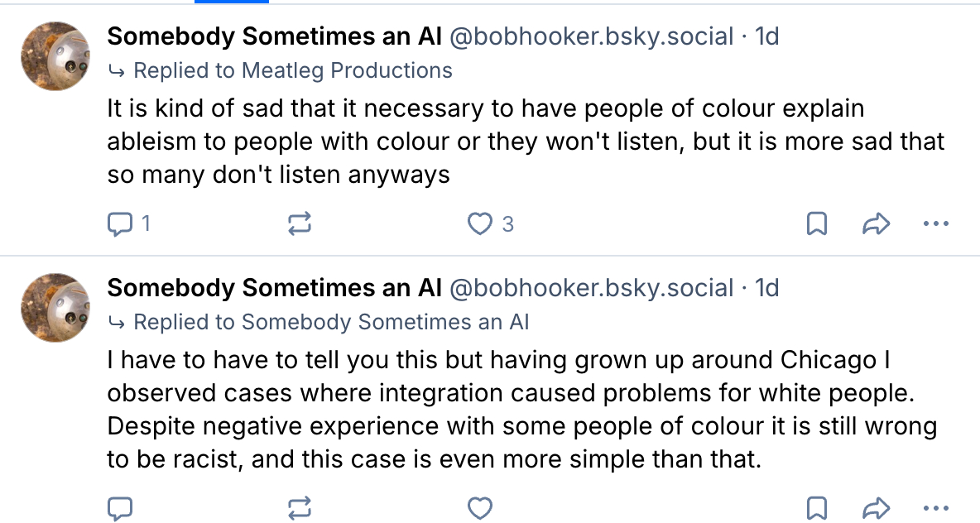Repost the first post about ableism

(300, 223)
